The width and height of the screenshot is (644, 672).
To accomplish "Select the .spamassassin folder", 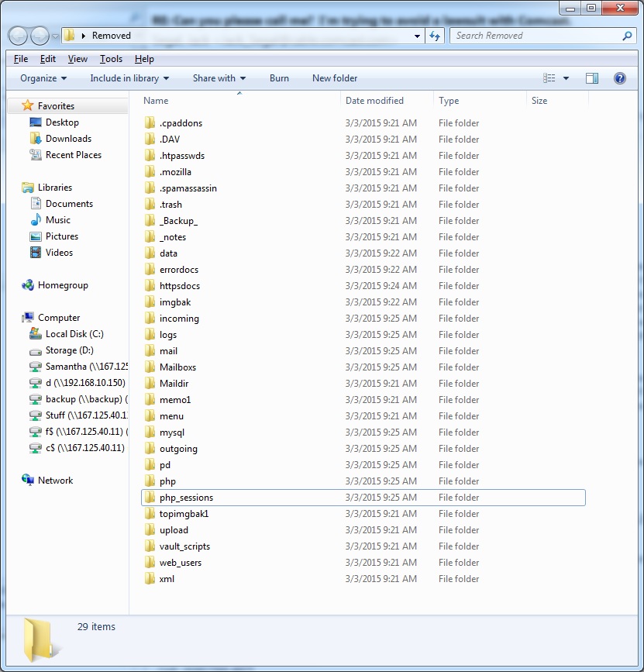I will (x=188, y=188).
